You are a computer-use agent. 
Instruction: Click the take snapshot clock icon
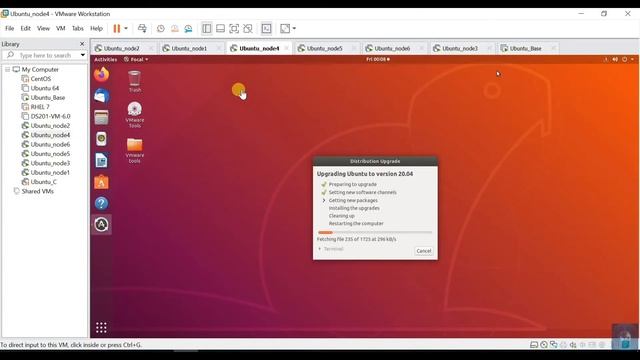[x=161, y=29]
